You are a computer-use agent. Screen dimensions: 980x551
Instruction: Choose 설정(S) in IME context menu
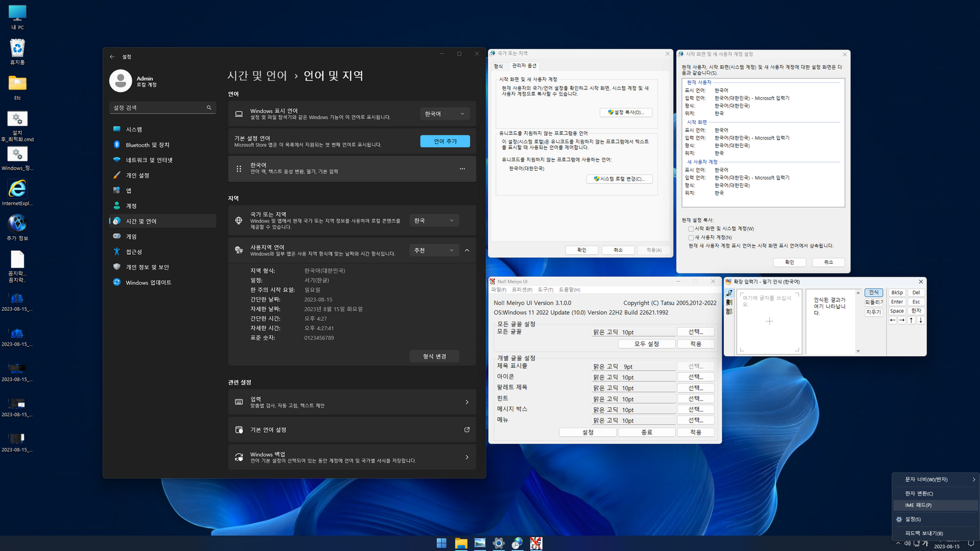936,519
